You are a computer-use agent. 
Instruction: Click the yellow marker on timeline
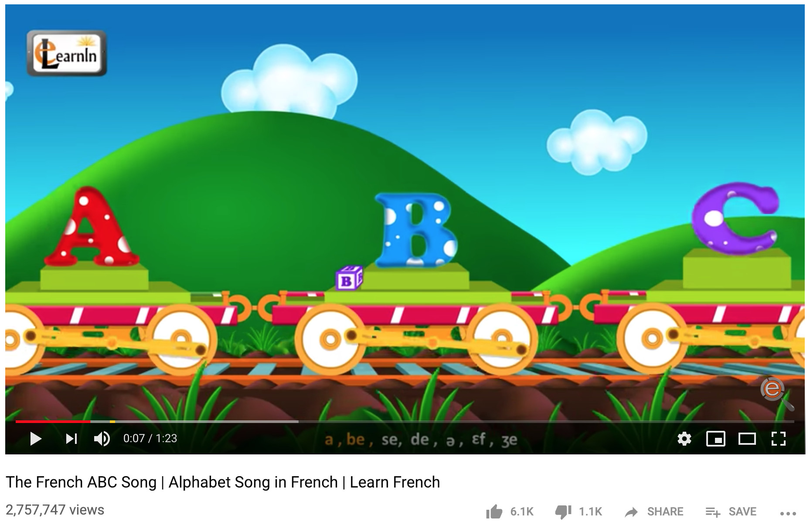(x=112, y=421)
